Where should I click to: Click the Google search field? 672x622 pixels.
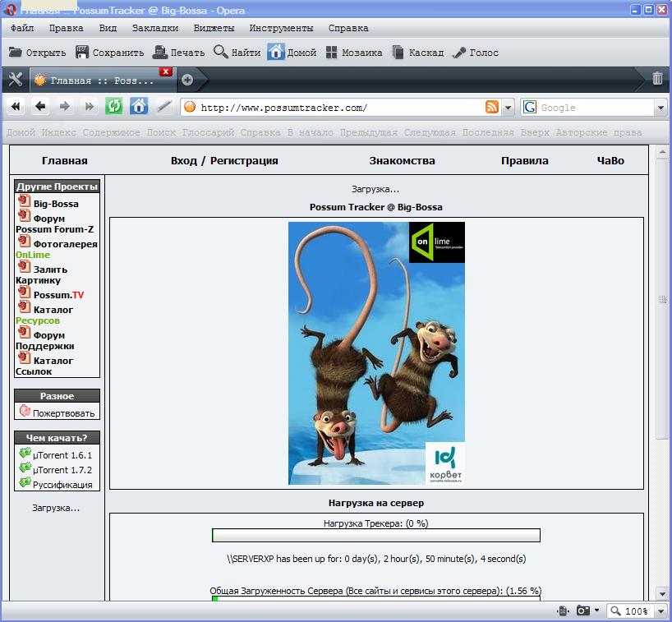point(596,107)
